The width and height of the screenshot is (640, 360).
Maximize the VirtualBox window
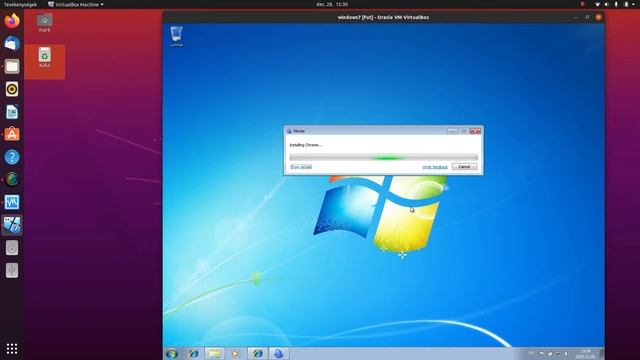587,17
